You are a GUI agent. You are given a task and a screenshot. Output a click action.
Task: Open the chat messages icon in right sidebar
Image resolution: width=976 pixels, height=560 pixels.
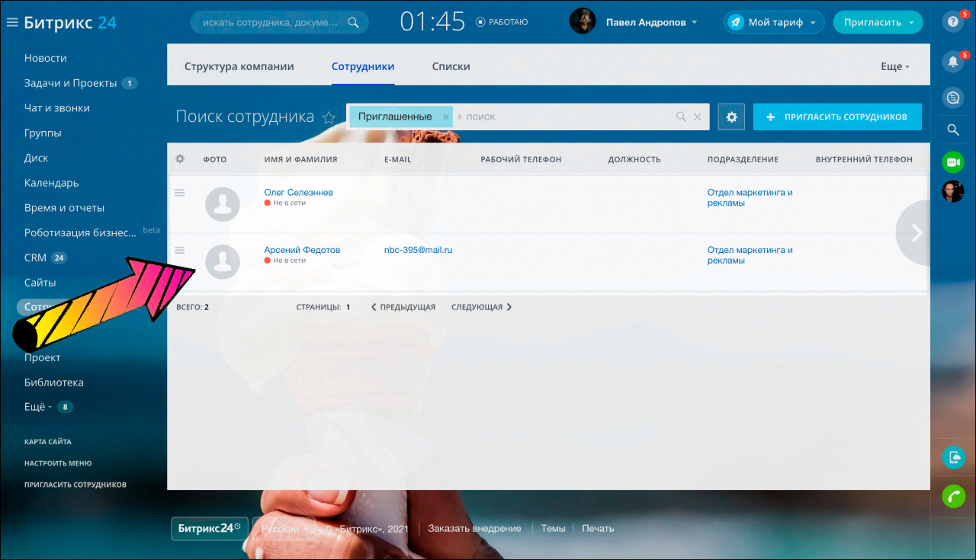pyautogui.click(x=952, y=98)
